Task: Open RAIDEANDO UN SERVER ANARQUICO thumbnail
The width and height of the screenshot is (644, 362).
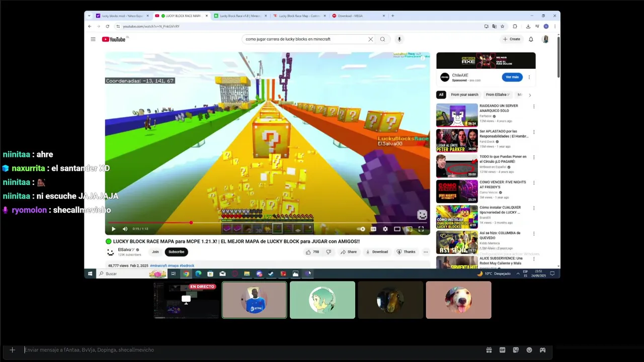Action: (457, 115)
